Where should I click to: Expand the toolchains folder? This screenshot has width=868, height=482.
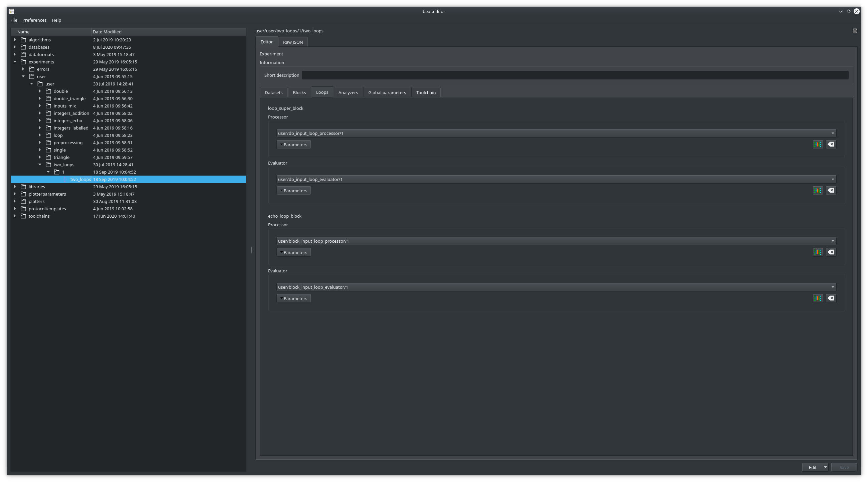[x=15, y=216]
